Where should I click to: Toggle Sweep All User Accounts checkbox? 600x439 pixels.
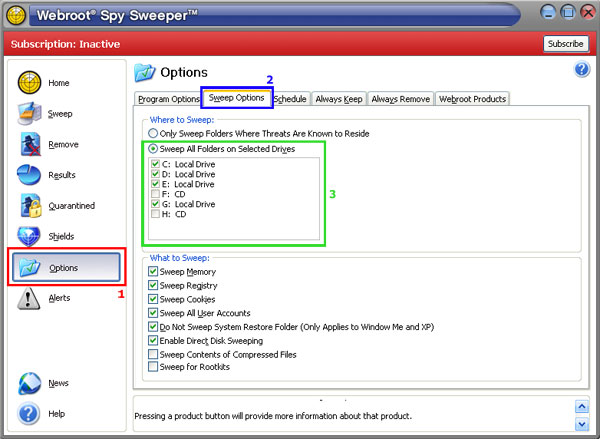153,313
